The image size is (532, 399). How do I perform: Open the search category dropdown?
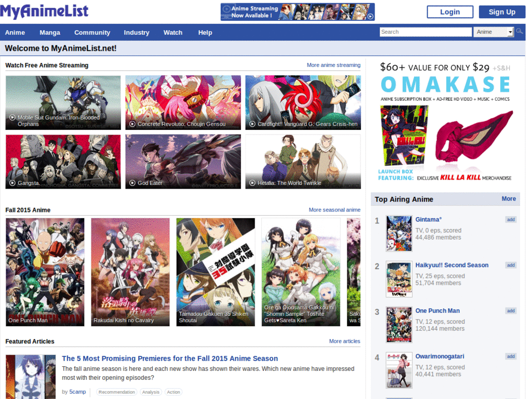(493, 31)
